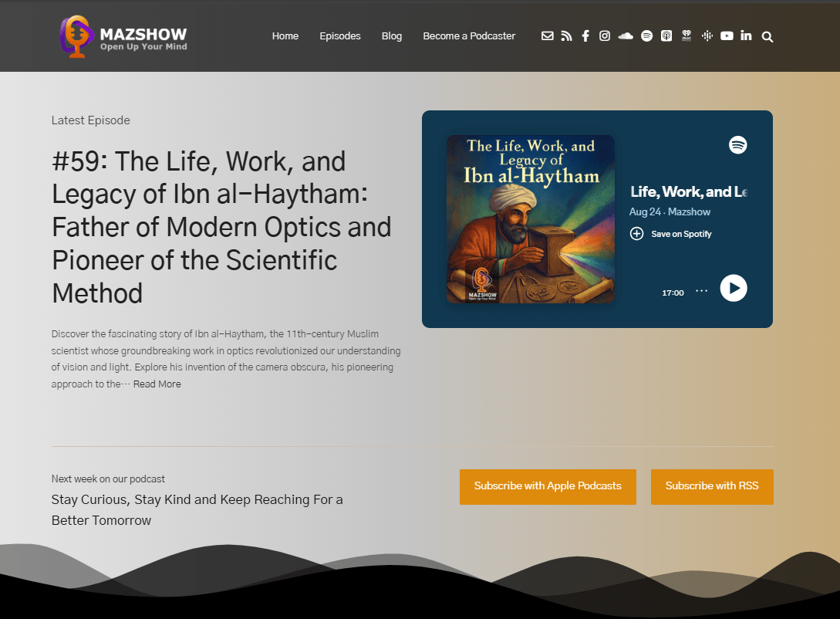Screen dimensions: 840x619
Task: Click the 'Open Up Your Mind' slogan
Action: click(143, 46)
